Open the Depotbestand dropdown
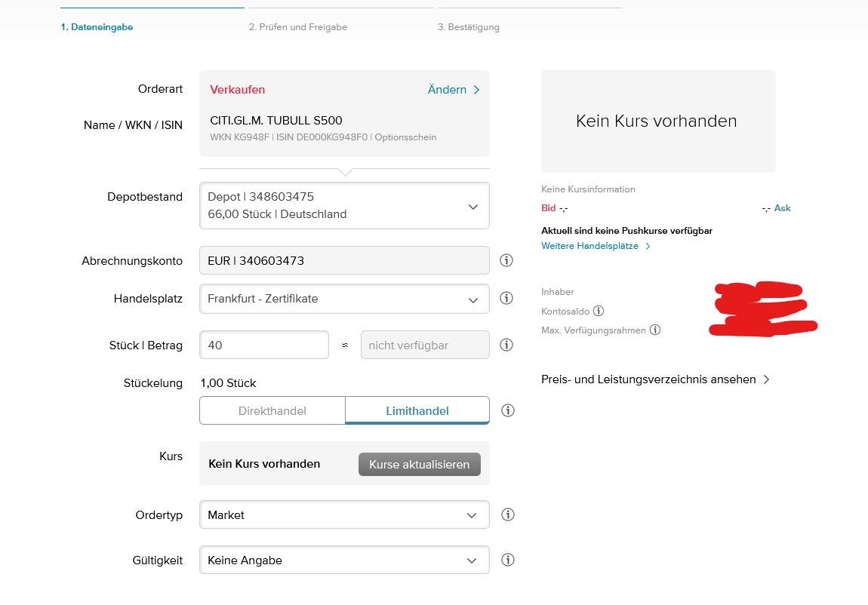The image size is (868, 605). point(344,205)
